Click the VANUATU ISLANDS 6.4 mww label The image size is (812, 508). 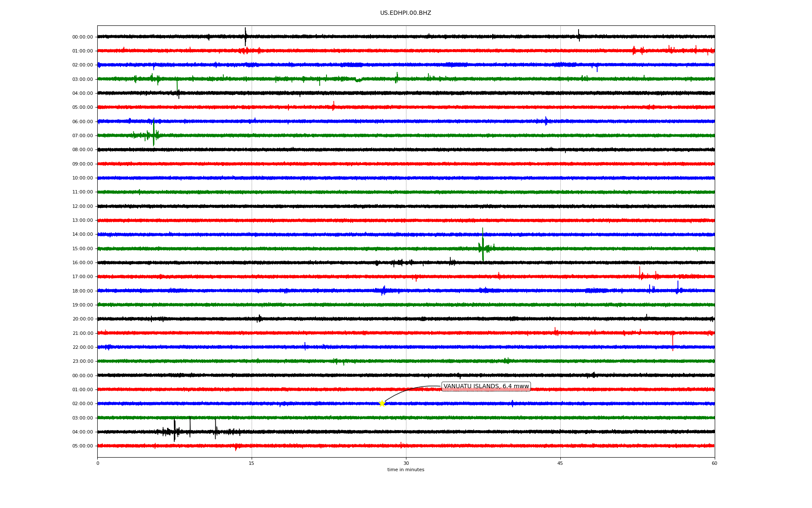coord(486,387)
